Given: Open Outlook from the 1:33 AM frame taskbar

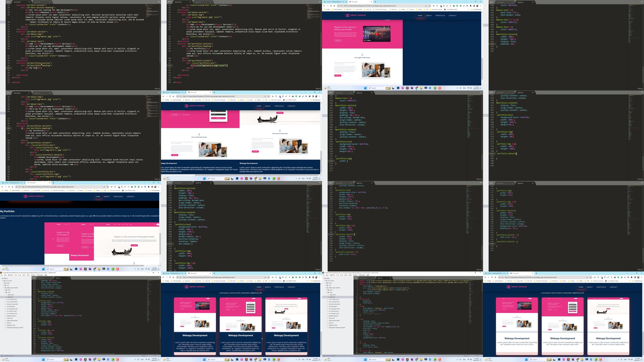Looking at the screenshot, I should (x=430, y=88).
